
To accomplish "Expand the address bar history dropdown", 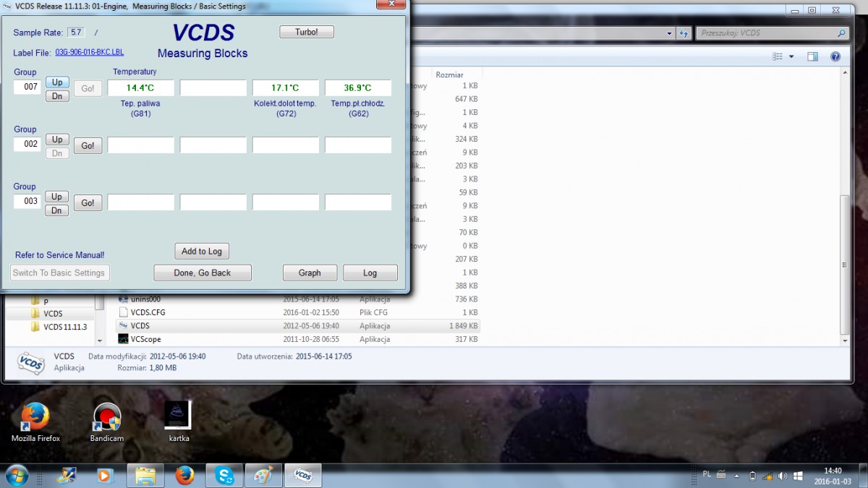I will point(670,33).
